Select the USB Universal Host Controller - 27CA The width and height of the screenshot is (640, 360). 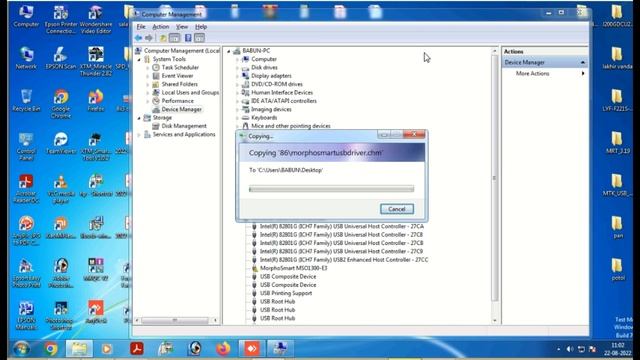[x=342, y=226]
